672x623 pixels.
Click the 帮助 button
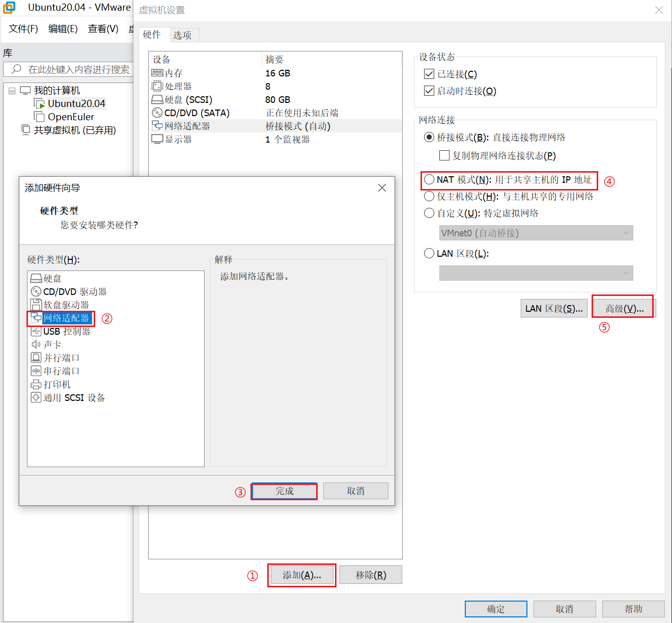coord(634,609)
